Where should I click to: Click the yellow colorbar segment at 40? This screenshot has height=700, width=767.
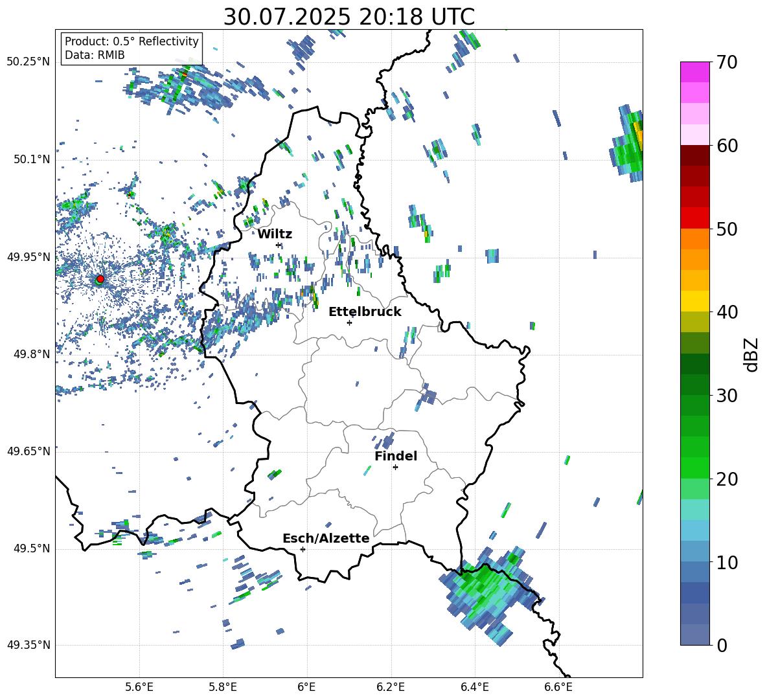tap(694, 301)
